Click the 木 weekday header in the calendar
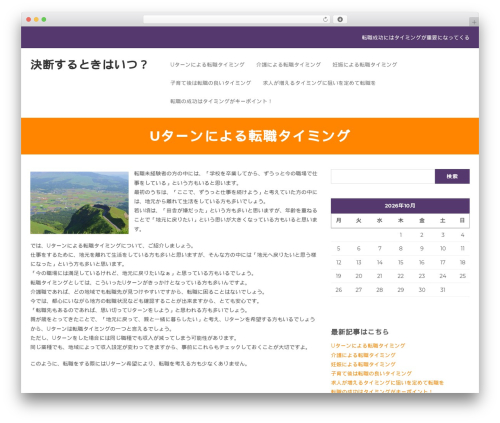This screenshot has width=500, height=423. click(401, 221)
